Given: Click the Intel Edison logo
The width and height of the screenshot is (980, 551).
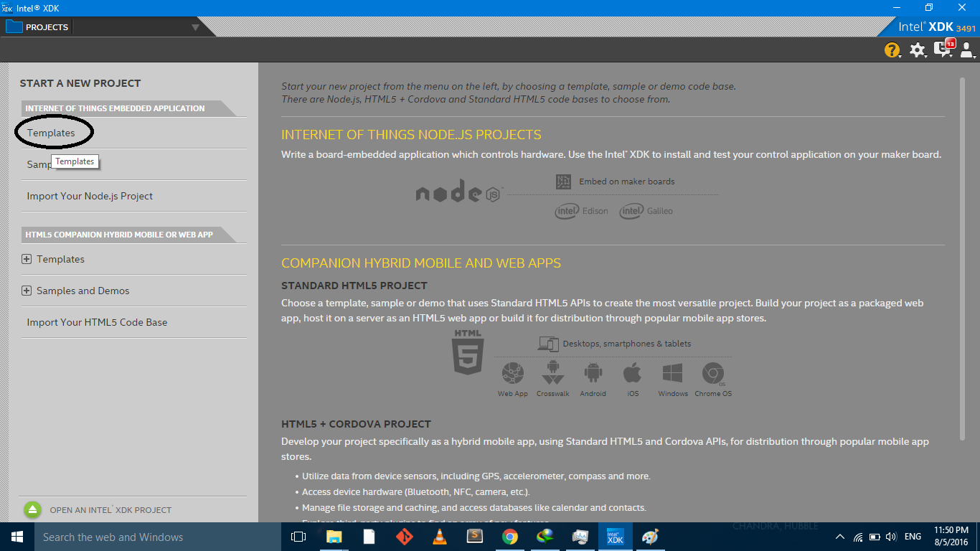Looking at the screenshot, I should (581, 211).
